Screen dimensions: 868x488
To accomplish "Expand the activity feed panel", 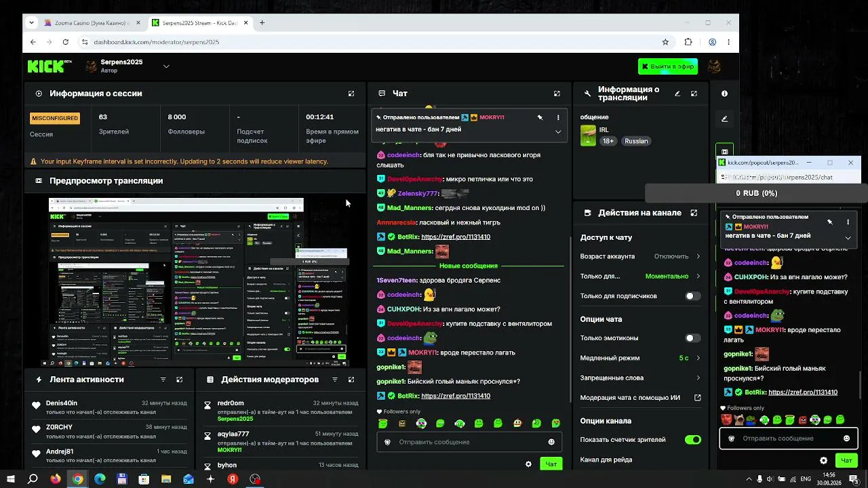I will point(180,380).
